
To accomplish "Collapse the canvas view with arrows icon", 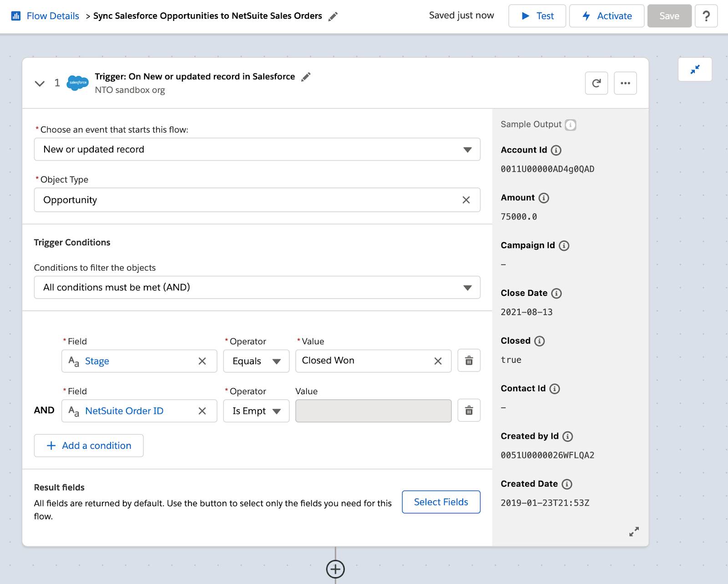I will point(695,70).
